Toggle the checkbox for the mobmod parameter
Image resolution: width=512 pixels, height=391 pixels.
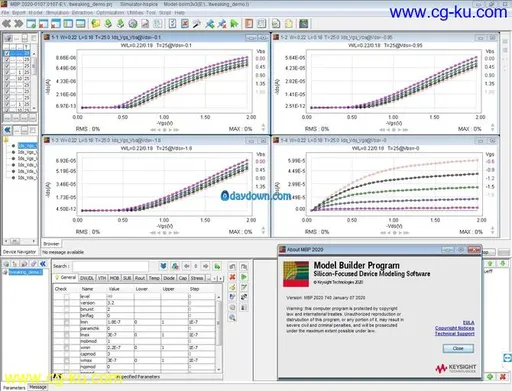[x=67, y=341]
